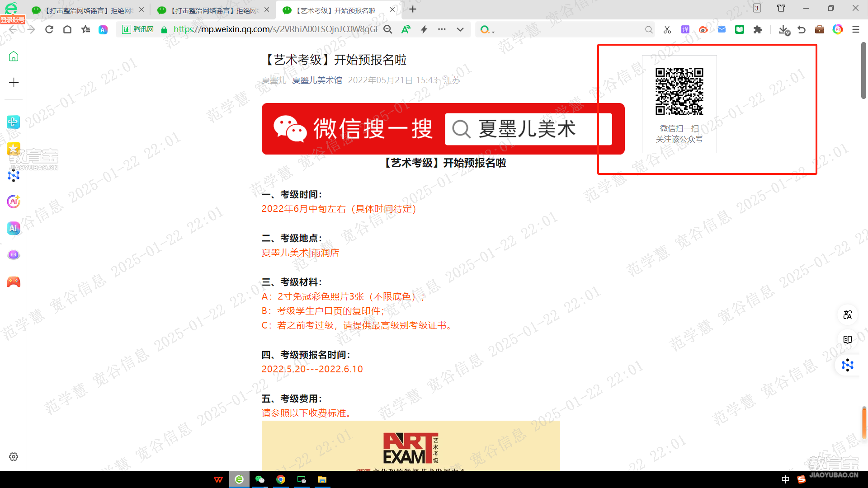Open the skin shirt icon in title bar
Image resolution: width=868 pixels, height=488 pixels.
point(781,8)
